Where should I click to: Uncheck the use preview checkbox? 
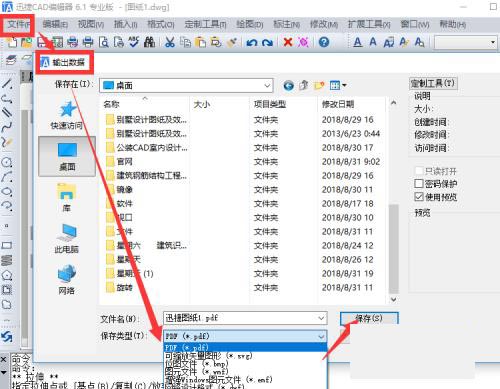pyautogui.click(x=419, y=197)
